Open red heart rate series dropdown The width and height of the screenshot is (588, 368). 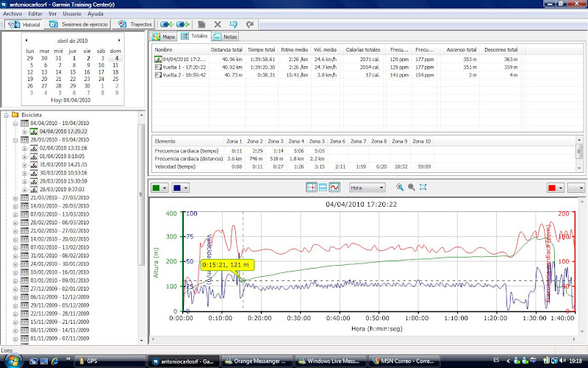pyautogui.click(x=560, y=188)
